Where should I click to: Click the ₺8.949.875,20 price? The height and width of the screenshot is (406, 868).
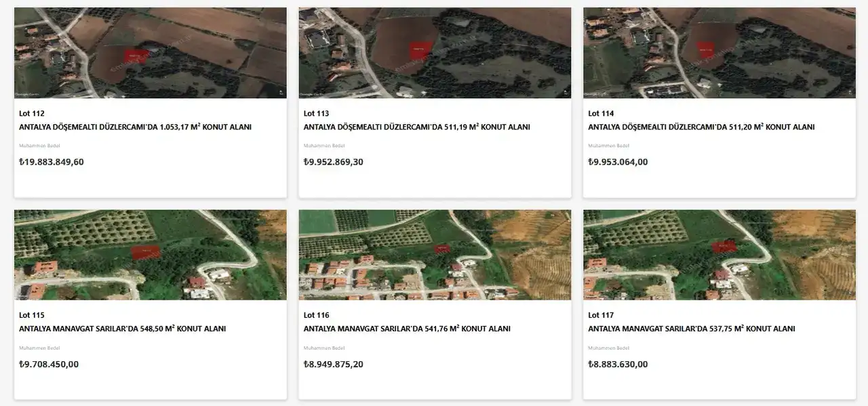[x=334, y=365]
